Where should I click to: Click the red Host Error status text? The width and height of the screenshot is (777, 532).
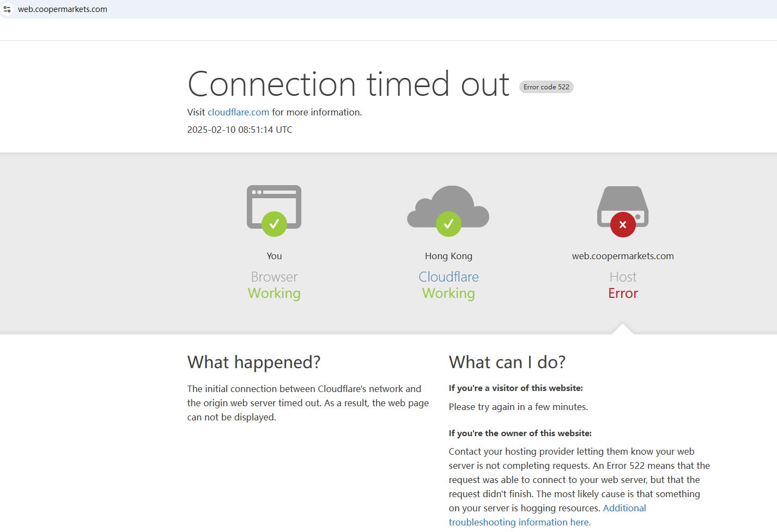[623, 293]
